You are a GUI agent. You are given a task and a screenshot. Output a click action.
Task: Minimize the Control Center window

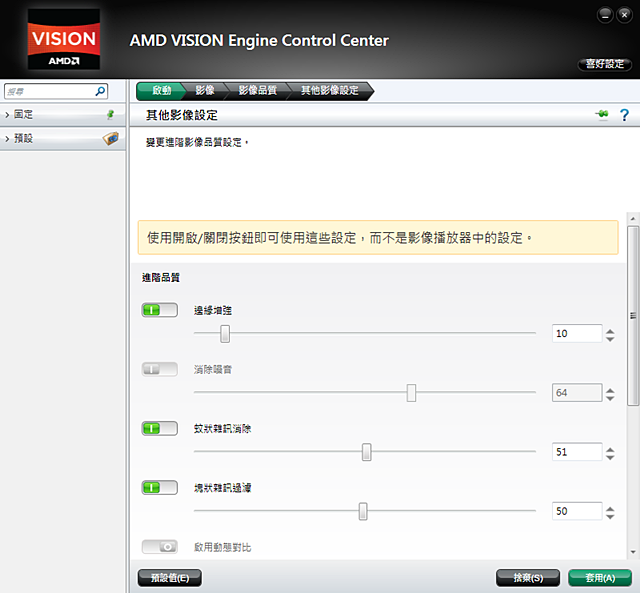coord(605,15)
